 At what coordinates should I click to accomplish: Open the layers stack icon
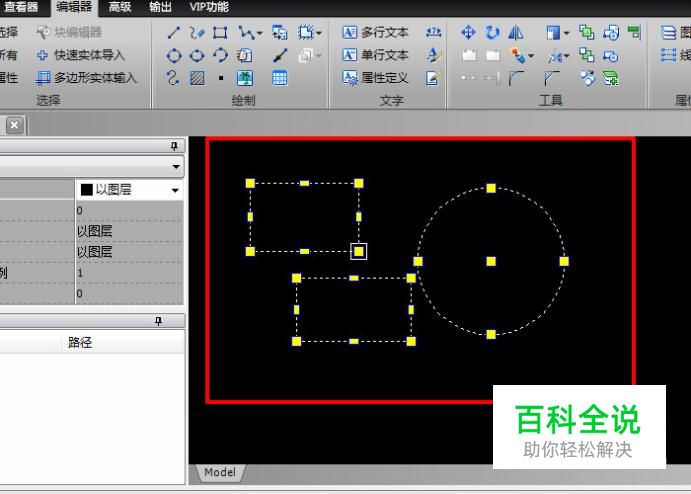point(669,32)
